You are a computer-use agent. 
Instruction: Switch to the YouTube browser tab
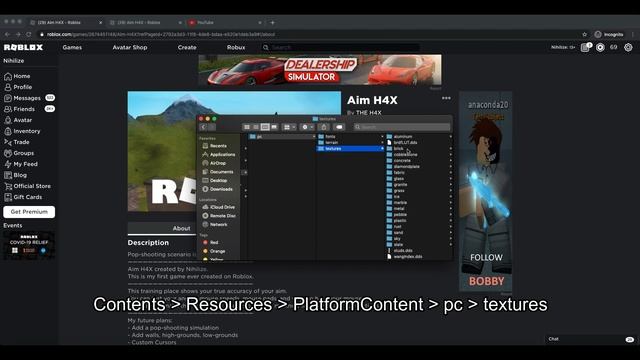pyautogui.click(x=224, y=22)
